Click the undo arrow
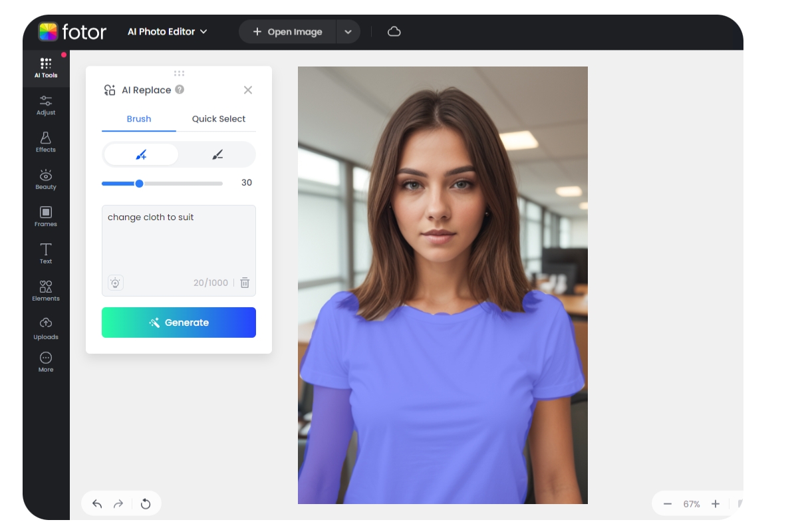The image size is (798, 532). tap(97, 504)
